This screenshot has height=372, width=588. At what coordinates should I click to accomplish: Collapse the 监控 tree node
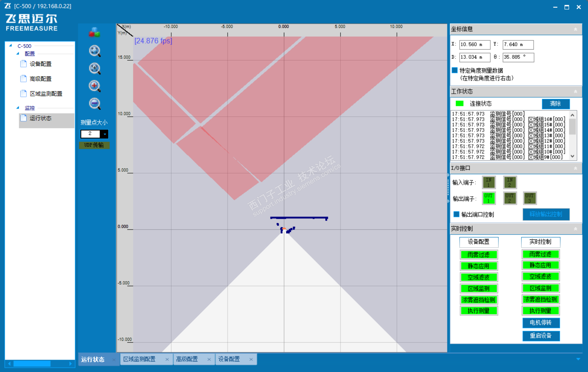[18, 108]
